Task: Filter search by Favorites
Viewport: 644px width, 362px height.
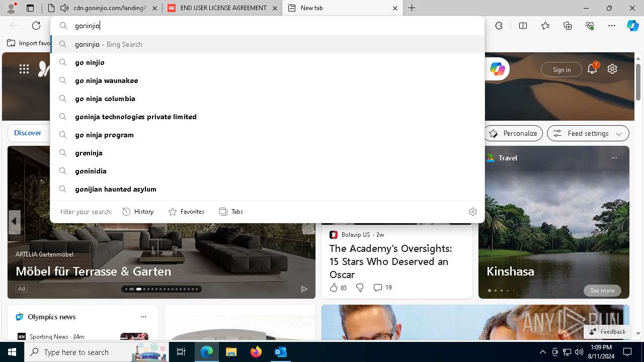Action: point(186,212)
